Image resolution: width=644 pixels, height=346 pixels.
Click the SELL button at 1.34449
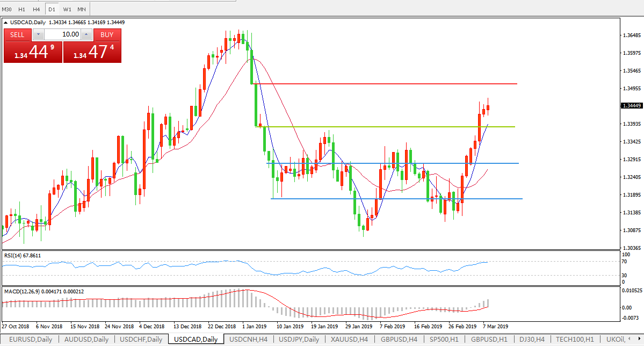(x=18, y=34)
